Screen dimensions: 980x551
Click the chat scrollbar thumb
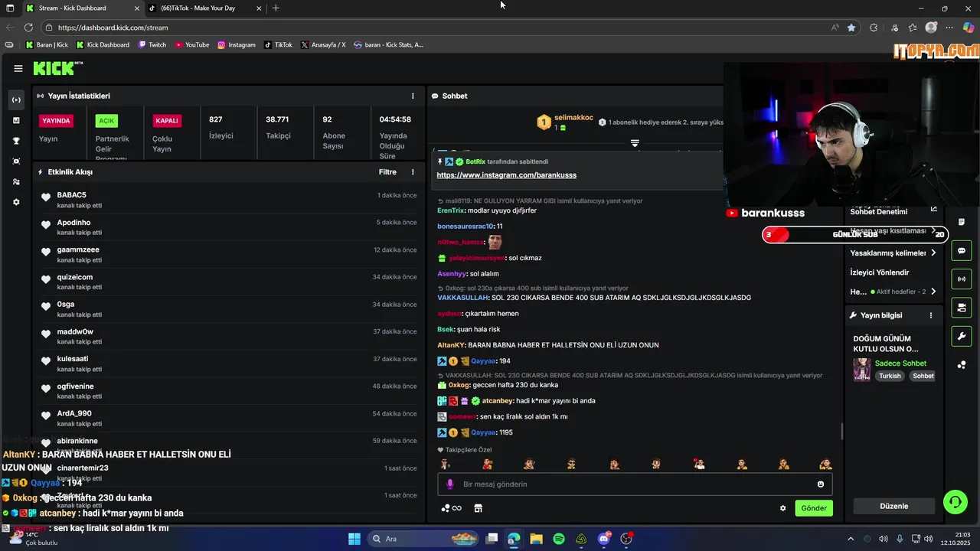(x=841, y=432)
